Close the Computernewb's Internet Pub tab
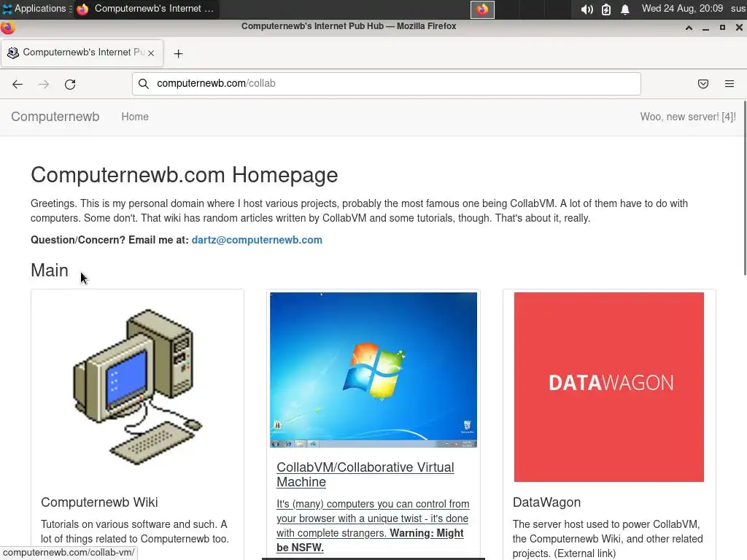The height and width of the screenshot is (560, 747). point(151,53)
